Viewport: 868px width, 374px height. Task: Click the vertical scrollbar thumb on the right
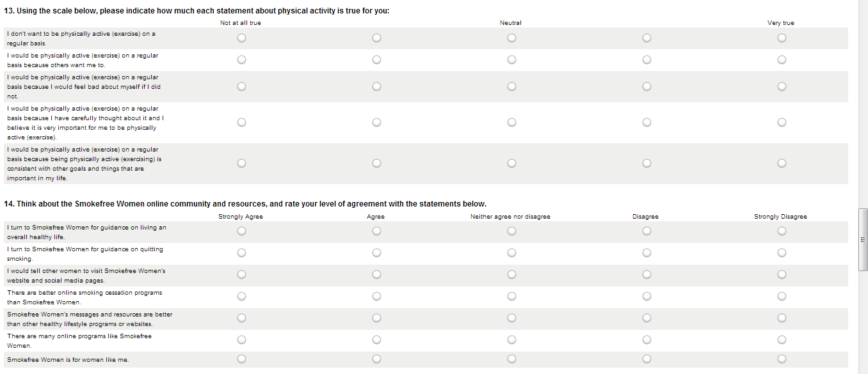point(863,240)
